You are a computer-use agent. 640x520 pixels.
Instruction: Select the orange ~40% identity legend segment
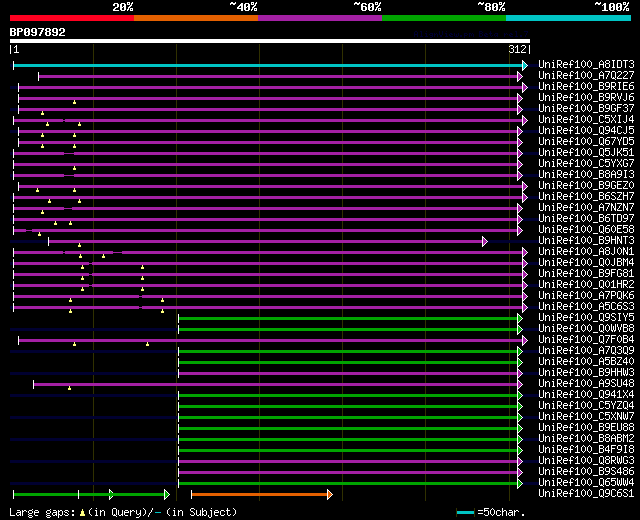click(195, 17)
